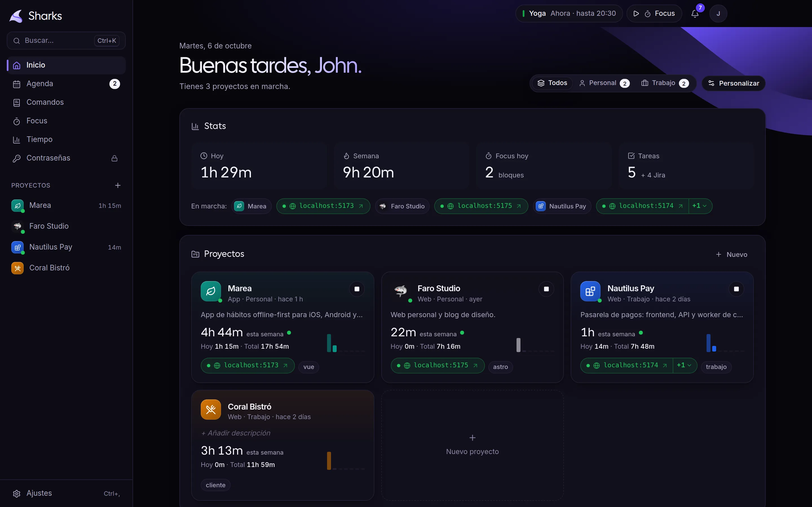Open the Marea project icon in sidebar

[x=17, y=206]
